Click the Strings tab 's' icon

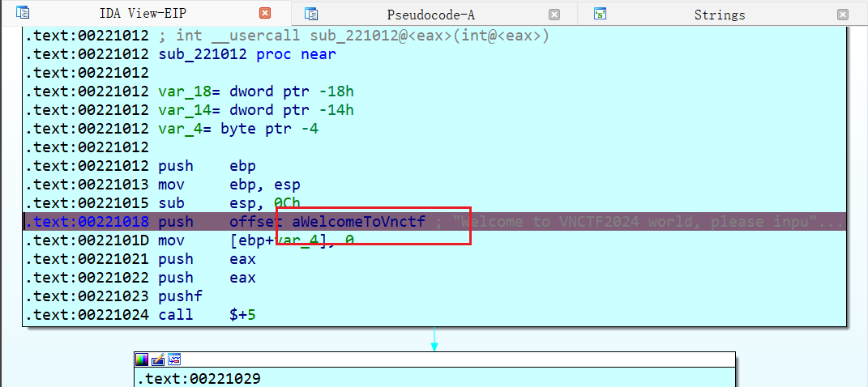pyautogui.click(x=600, y=14)
